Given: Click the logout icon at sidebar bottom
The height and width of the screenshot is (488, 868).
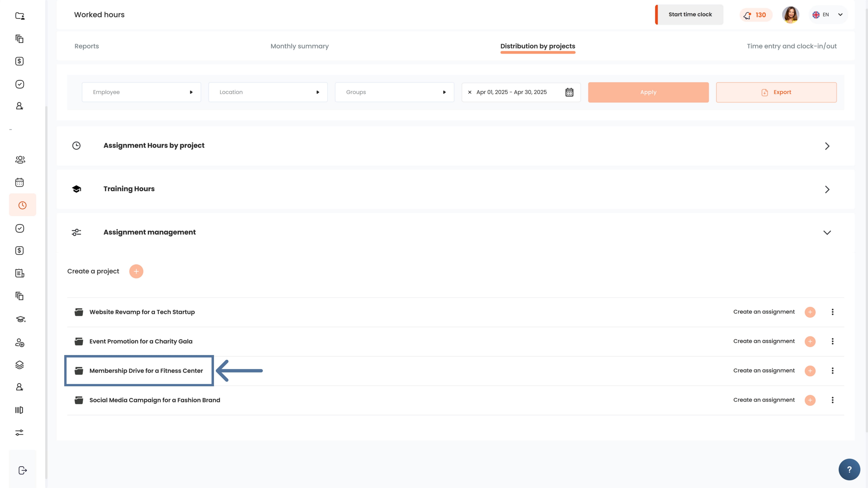Looking at the screenshot, I should tap(22, 470).
